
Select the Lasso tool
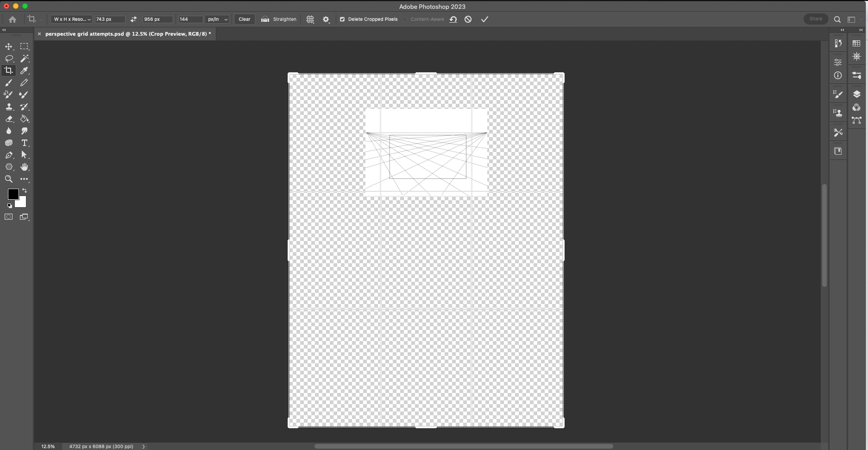(x=8, y=58)
